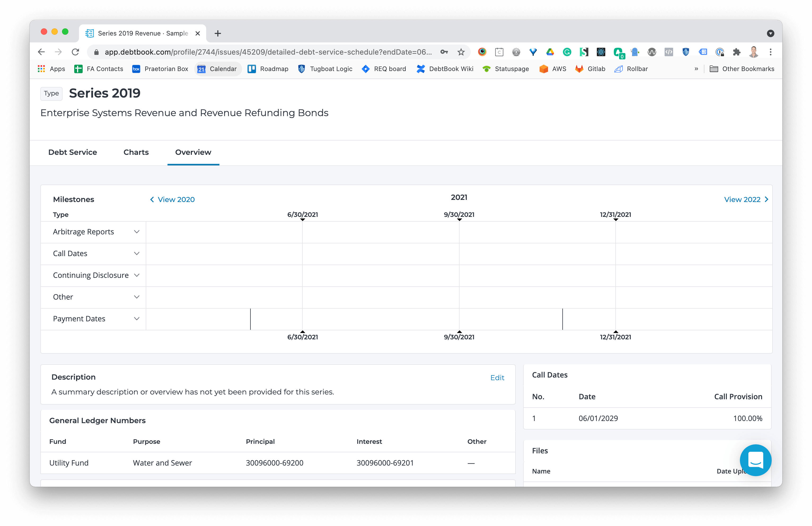This screenshot has width=812, height=526.
Task: Open the Roadmap bookmark
Action: click(x=268, y=69)
